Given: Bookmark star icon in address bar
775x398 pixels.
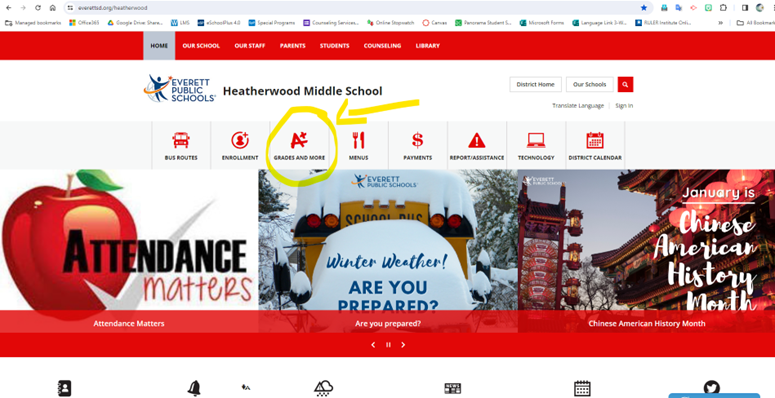Looking at the screenshot, I should [644, 8].
